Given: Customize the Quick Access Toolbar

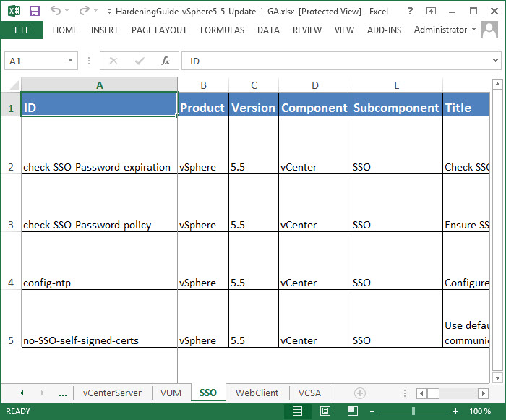Looking at the screenshot, I should pyautogui.click(x=109, y=12).
